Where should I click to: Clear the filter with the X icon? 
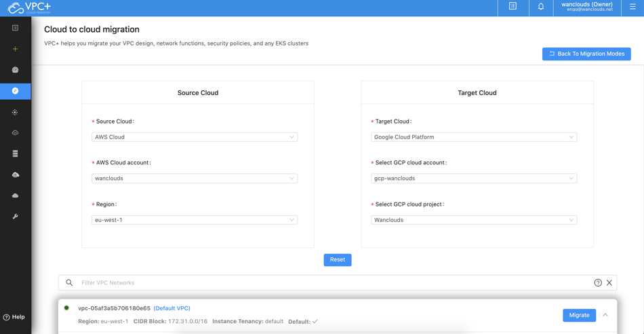click(609, 282)
